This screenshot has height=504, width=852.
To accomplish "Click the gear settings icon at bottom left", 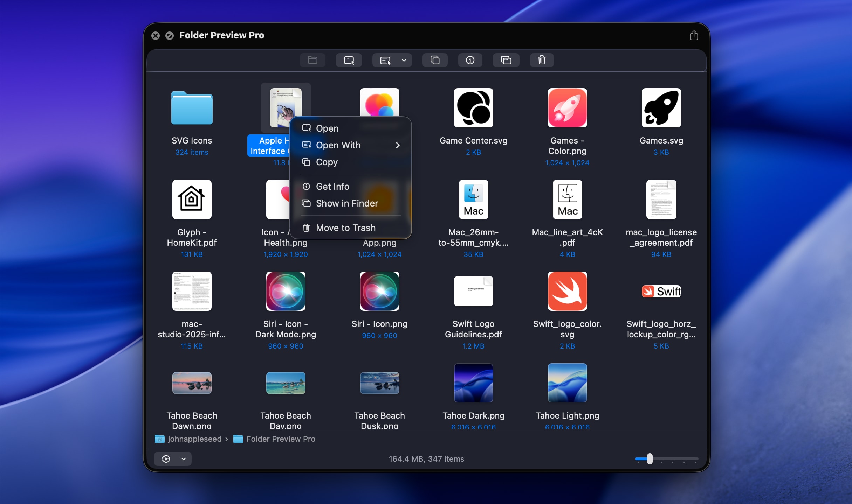I will click(x=166, y=459).
